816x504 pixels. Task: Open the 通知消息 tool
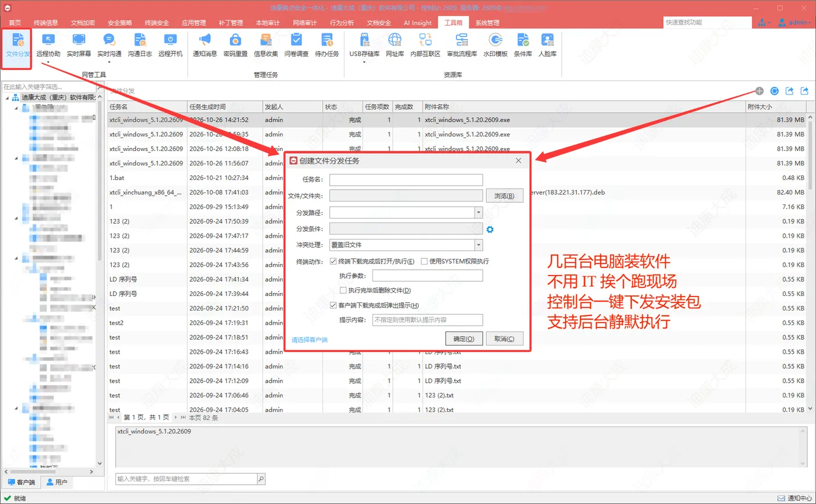click(x=205, y=45)
